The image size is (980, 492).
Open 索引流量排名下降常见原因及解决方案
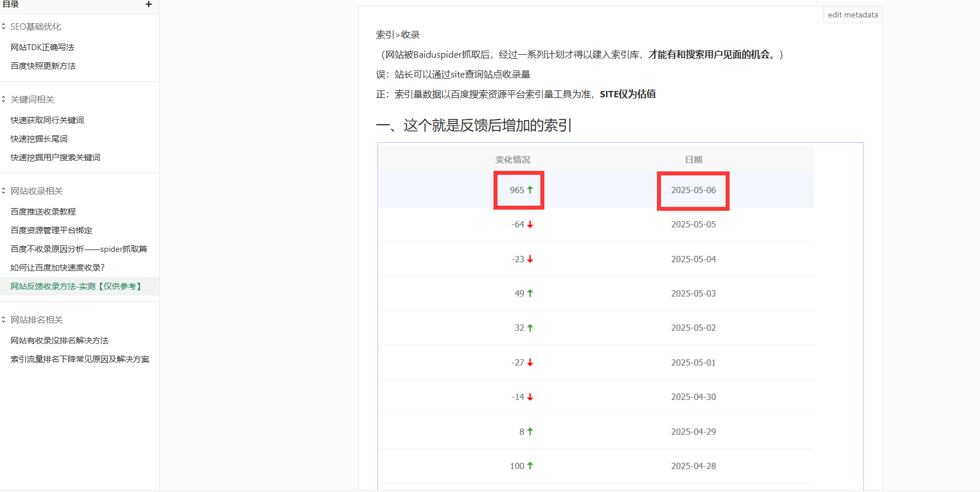80,359
